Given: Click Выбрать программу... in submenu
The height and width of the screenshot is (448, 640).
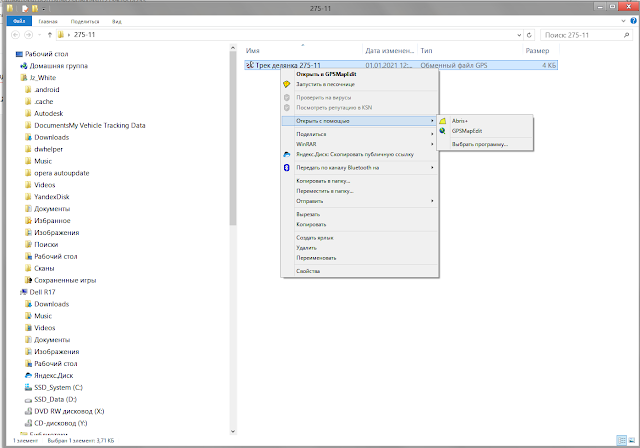Looking at the screenshot, I should 485,144.
